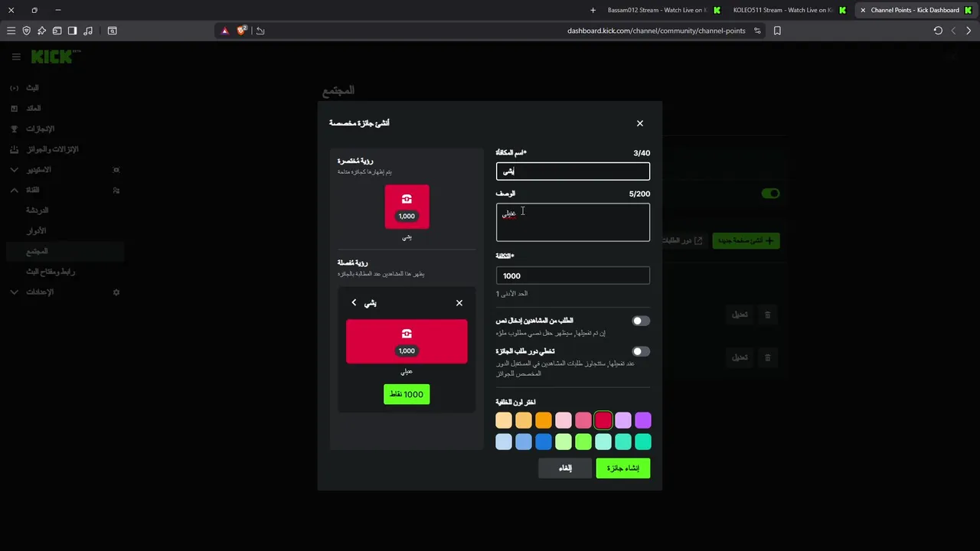Click the share arrow icon in address bar
Screen dimensions: 980x551
click(260, 31)
